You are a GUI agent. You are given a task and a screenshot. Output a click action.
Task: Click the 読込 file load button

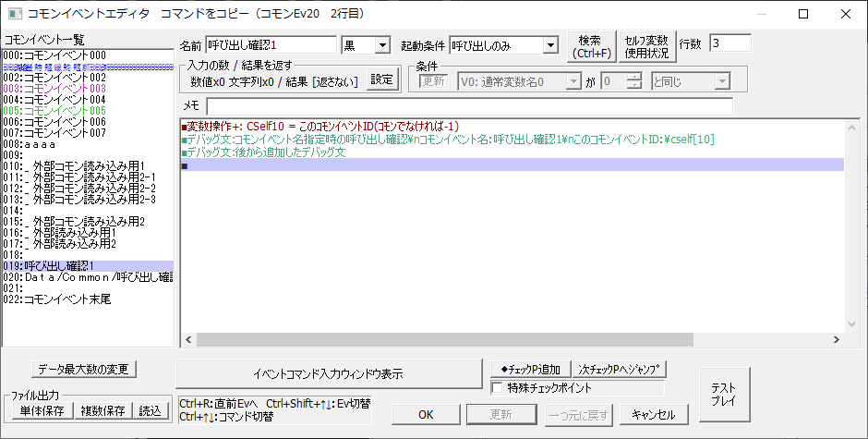[x=151, y=410]
